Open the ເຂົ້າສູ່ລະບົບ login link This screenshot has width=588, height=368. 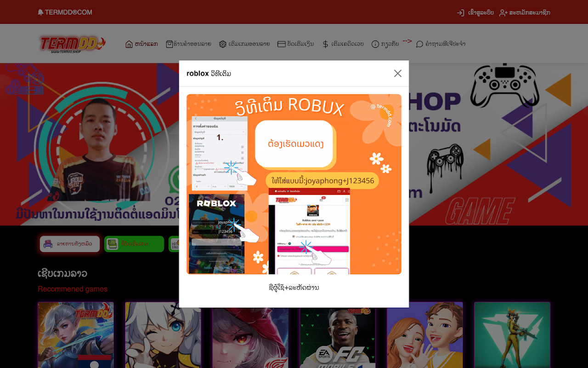475,12
